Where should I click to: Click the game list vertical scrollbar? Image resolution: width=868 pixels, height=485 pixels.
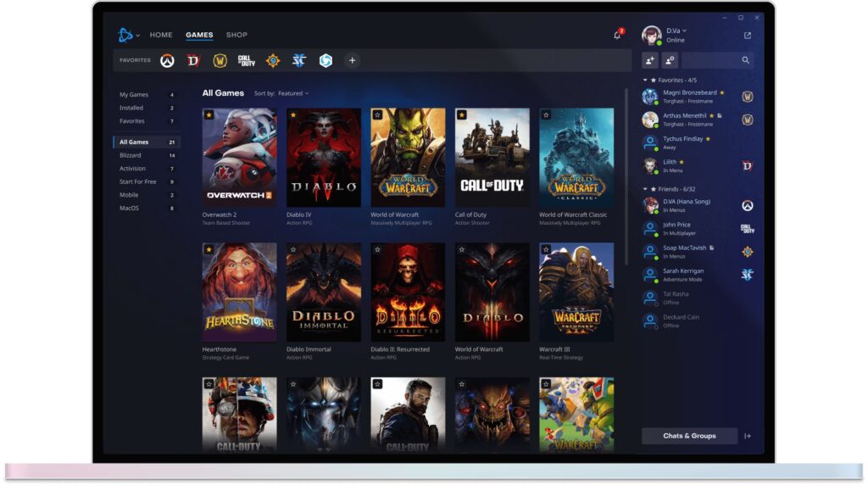click(626, 170)
